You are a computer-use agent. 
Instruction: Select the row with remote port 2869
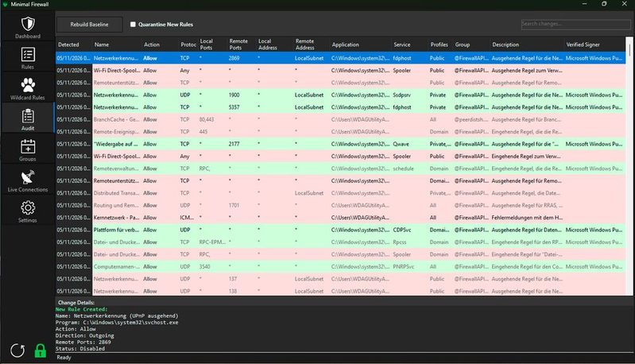(341, 58)
